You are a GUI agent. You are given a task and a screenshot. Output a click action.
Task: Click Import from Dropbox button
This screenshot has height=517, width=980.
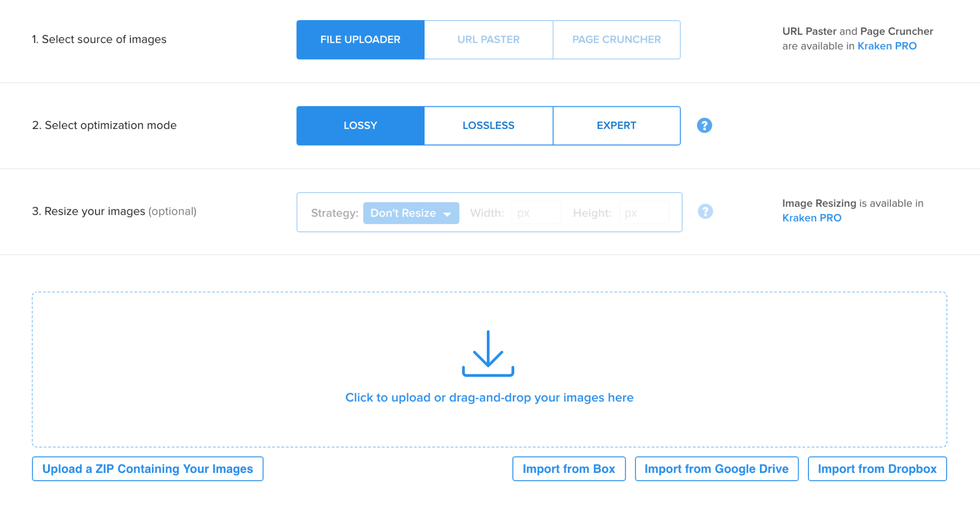pyautogui.click(x=877, y=469)
